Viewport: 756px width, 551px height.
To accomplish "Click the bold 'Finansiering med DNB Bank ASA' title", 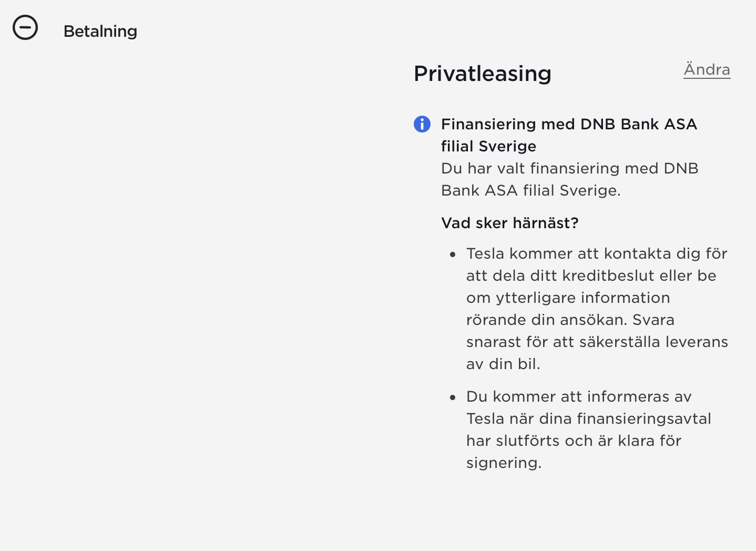I will 569,124.
